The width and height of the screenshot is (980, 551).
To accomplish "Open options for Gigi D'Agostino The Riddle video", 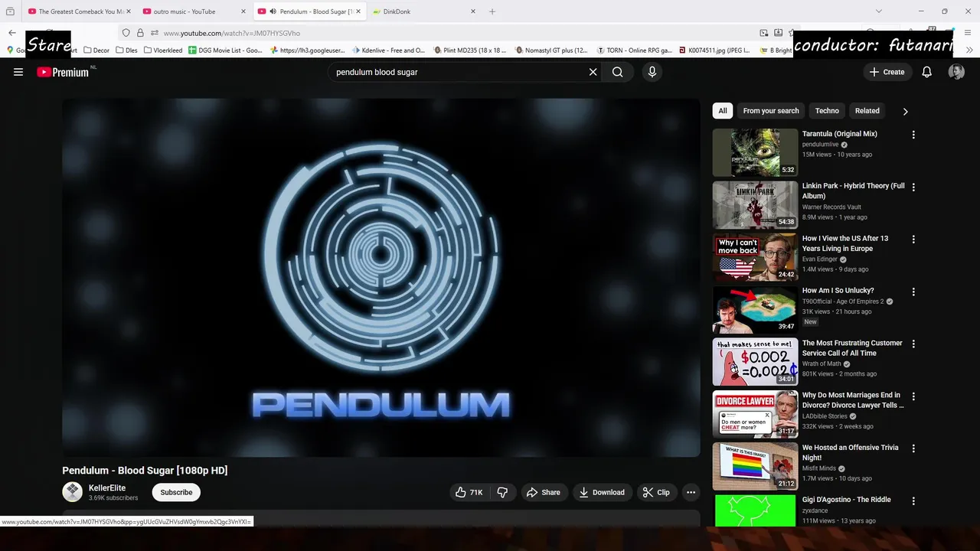I will tap(913, 500).
